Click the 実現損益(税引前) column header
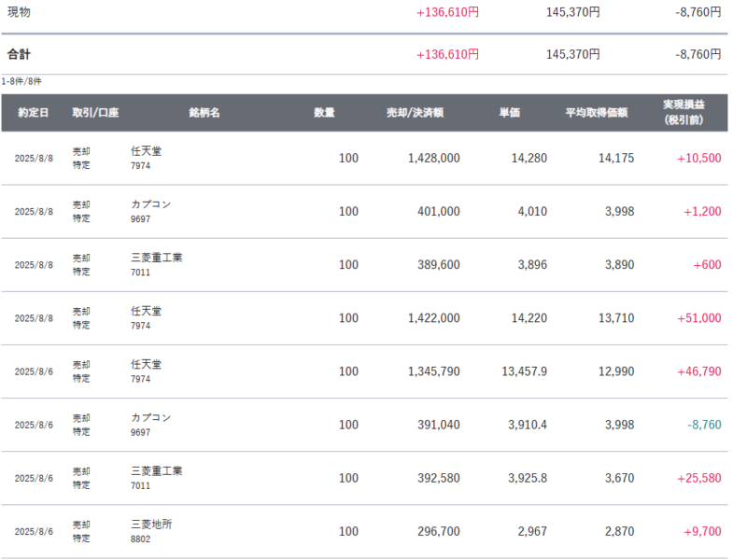733x560 pixels. (x=684, y=112)
